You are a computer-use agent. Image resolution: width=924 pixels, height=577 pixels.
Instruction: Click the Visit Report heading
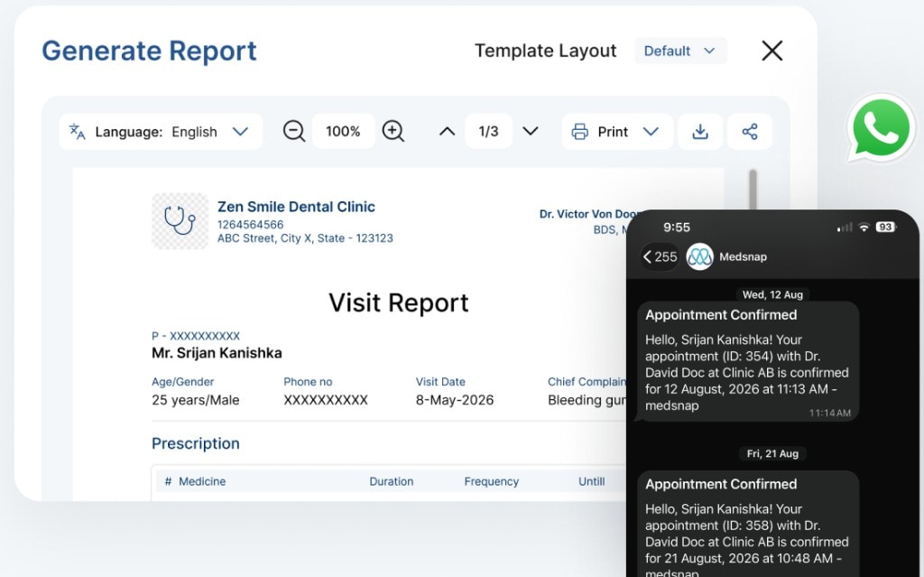point(398,303)
